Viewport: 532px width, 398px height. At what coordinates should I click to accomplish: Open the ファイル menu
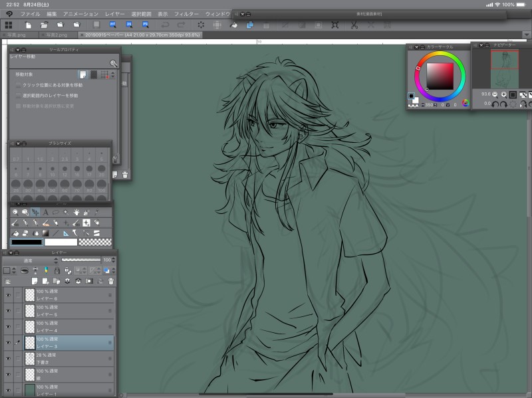tap(30, 13)
